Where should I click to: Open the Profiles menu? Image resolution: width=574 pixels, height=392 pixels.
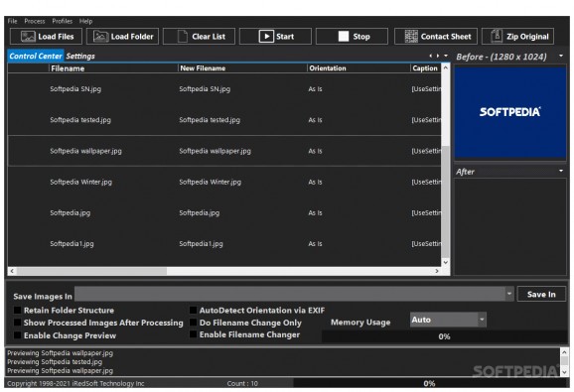(x=62, y=21)
